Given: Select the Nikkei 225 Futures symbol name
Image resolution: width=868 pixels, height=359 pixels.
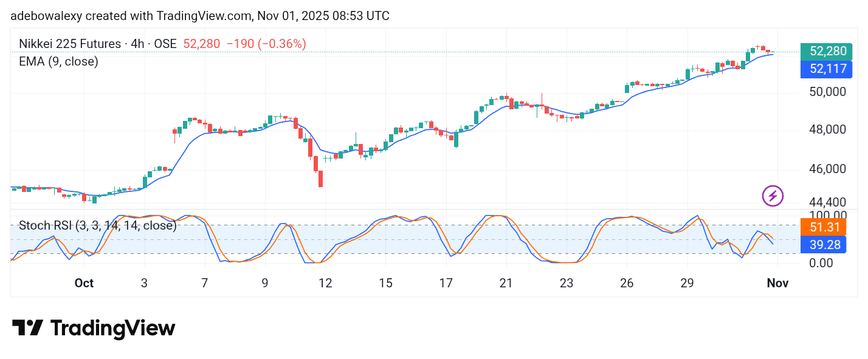Looking at the screenshot, I should click(x=71, y=44).
